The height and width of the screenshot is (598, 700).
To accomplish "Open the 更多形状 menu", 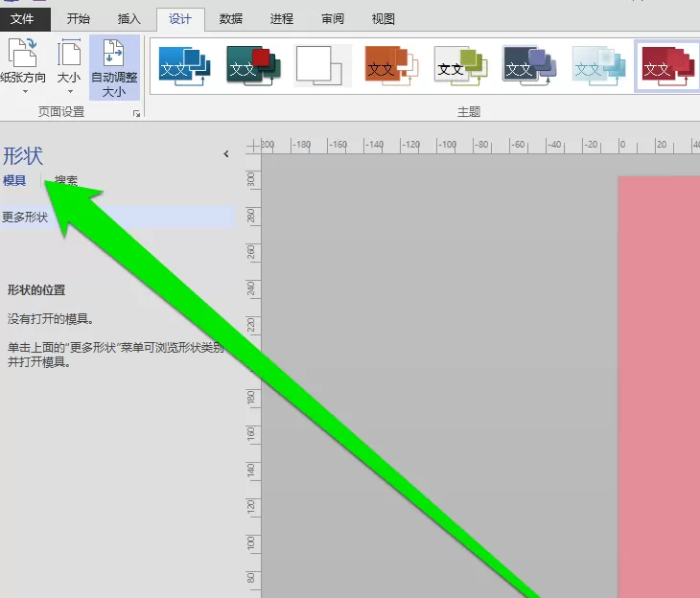I will (x=117, y=217).
